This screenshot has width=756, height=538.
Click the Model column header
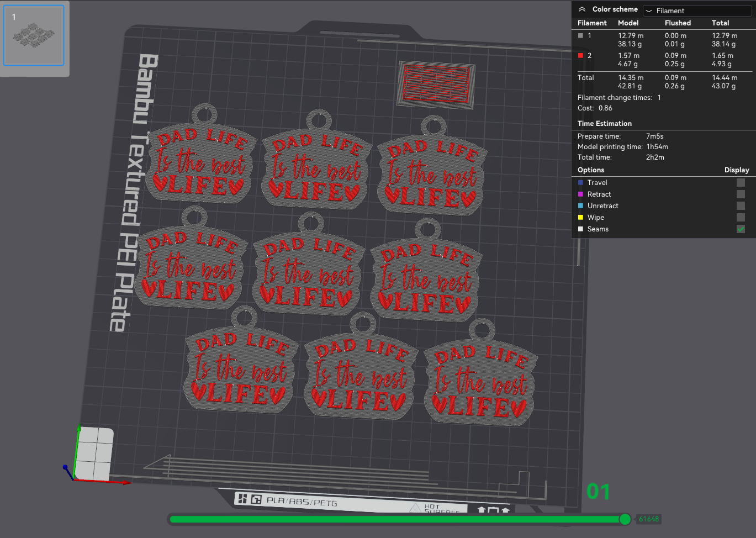coord(628,23)
